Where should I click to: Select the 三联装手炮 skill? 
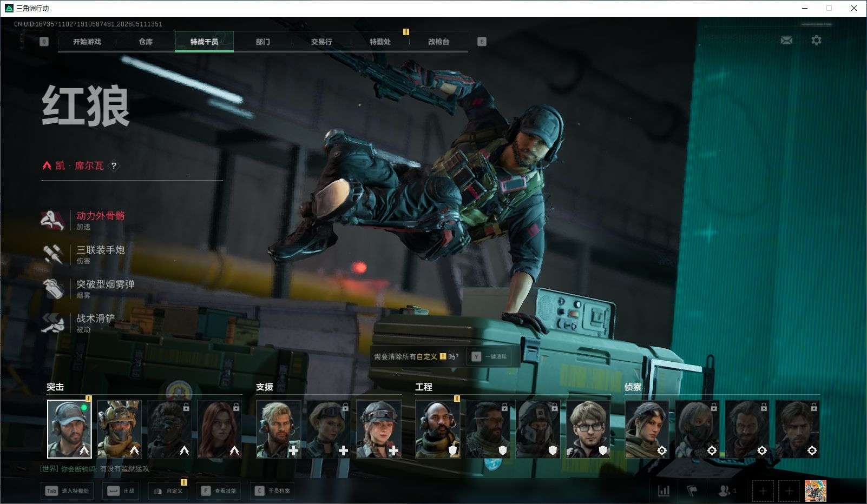(84, 254)
